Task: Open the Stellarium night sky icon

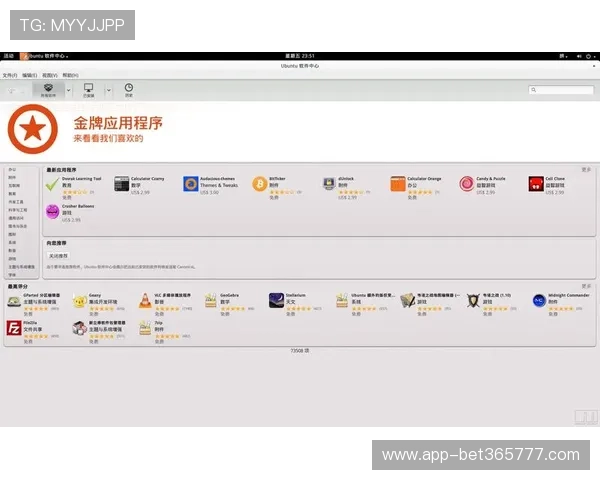Action: 276,300
